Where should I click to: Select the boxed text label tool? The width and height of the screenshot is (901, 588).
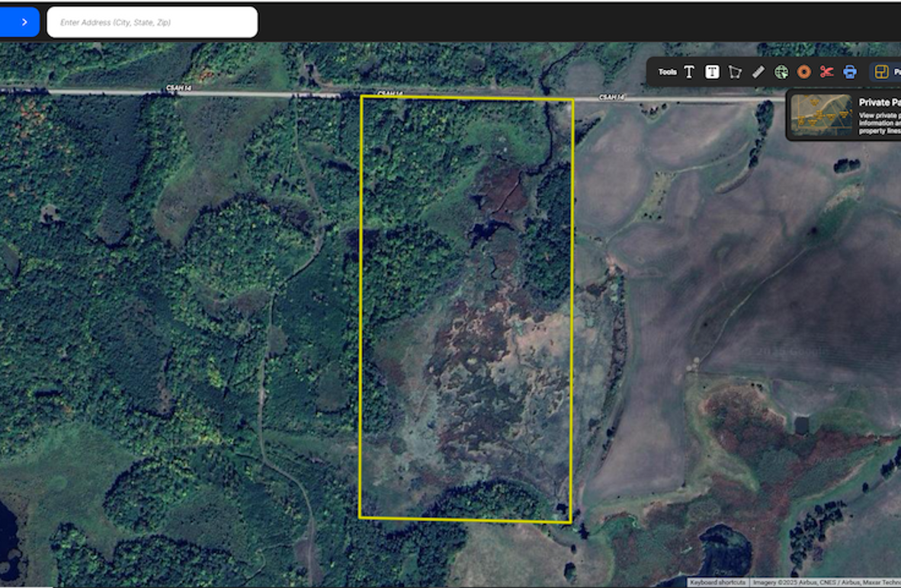712,72
